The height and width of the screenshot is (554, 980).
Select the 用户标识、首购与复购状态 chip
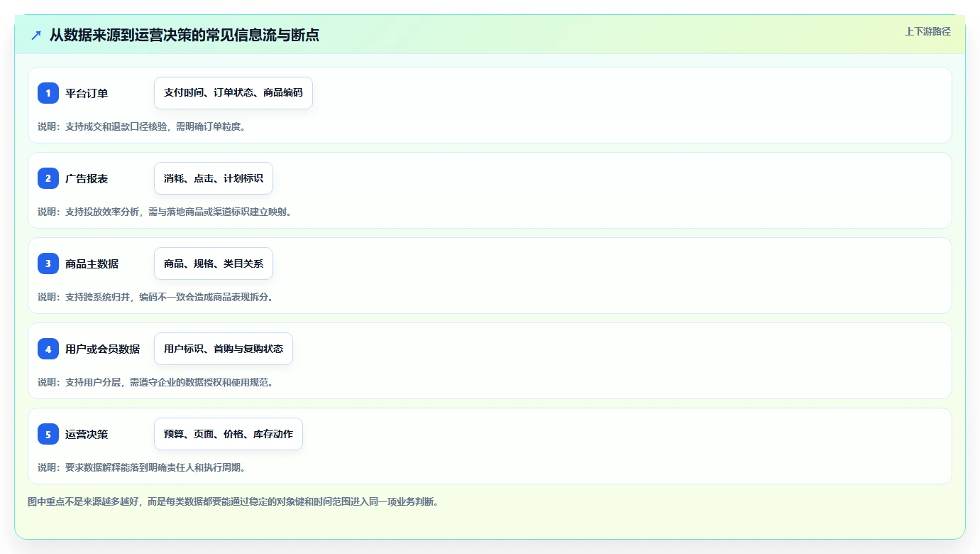224,349
